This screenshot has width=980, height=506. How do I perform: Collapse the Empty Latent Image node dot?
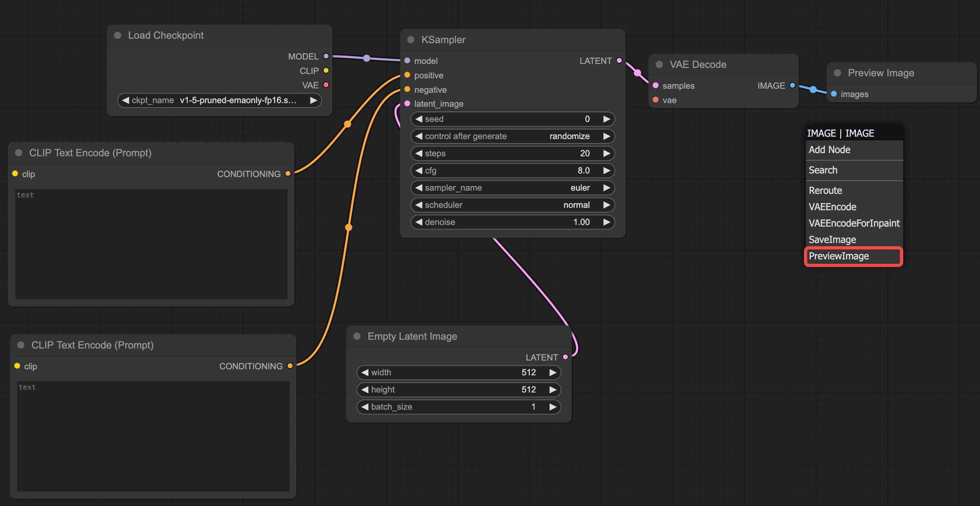(357, 336)
